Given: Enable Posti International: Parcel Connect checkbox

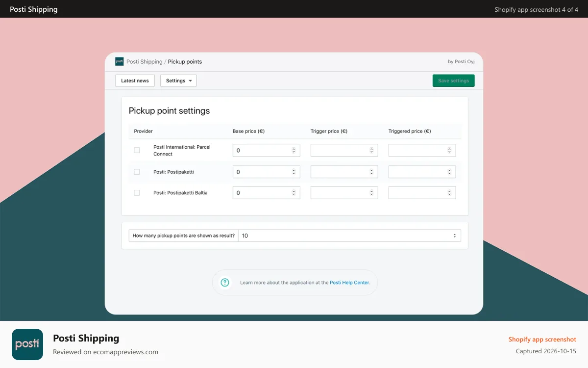Looking at the screenshot, I should point(137,150).
